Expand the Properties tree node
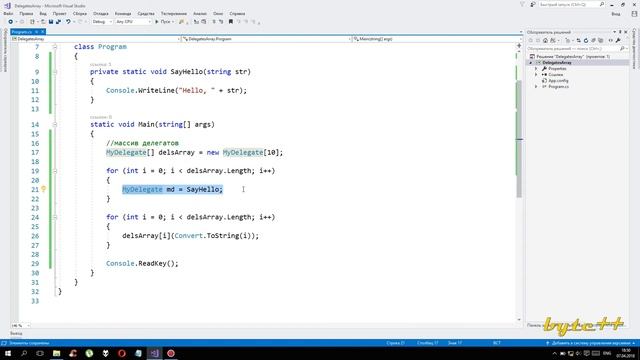Screen dimensions: 640x360 pyautogui.click(x=536, y=69)
